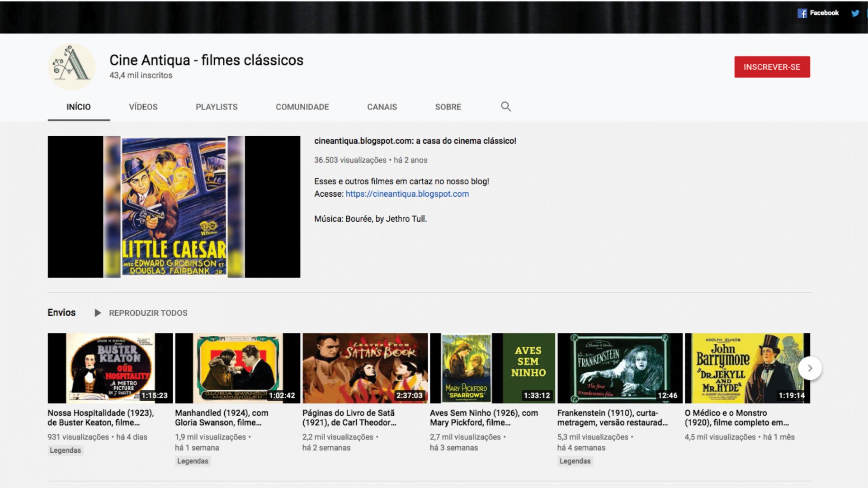Click the 43,4 mil inscritos text

141,76
